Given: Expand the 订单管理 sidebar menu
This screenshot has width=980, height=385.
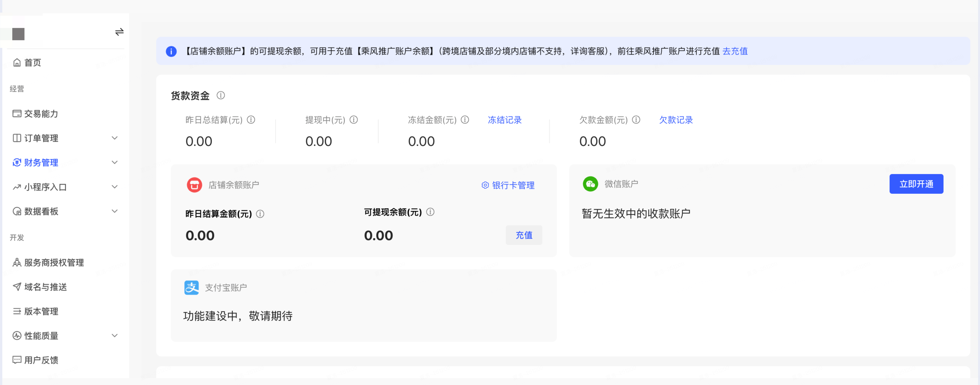Looking at the screenshot, I should (115, 138).
